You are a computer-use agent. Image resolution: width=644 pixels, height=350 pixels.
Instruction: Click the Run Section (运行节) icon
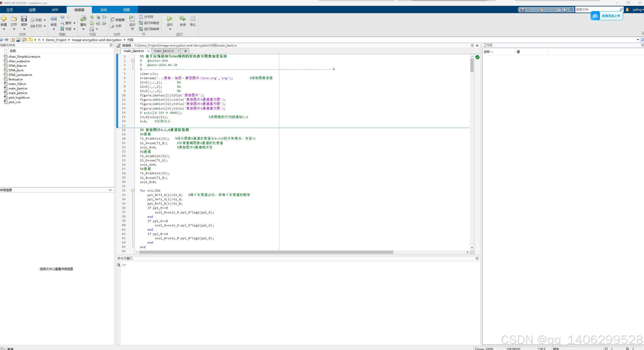132,19
